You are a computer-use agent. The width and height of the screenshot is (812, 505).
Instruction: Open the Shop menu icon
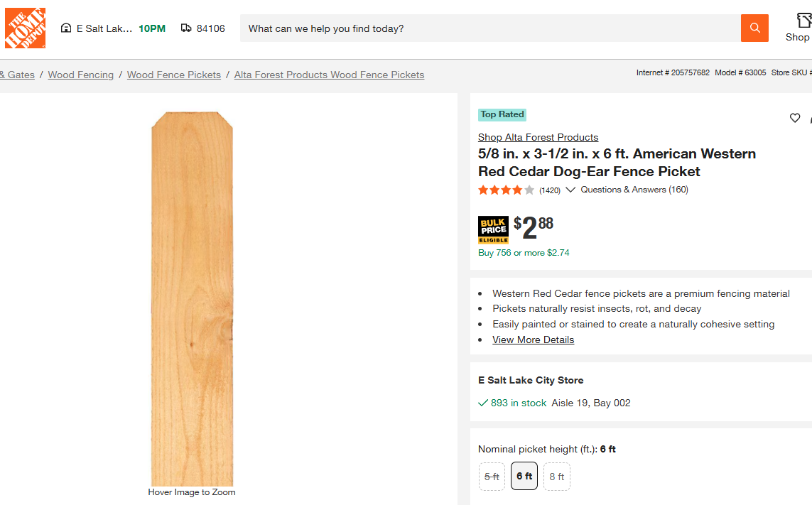point(803,21)
